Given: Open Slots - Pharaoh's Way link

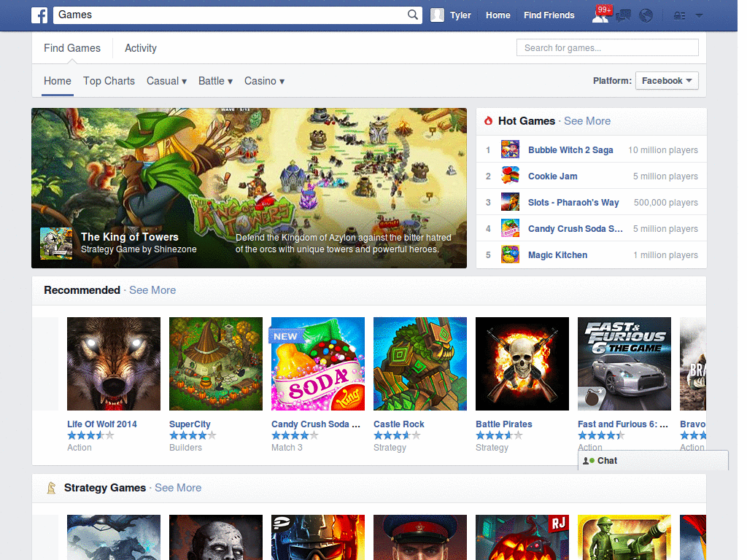Looking at the screenshot, I should [573, 203].
